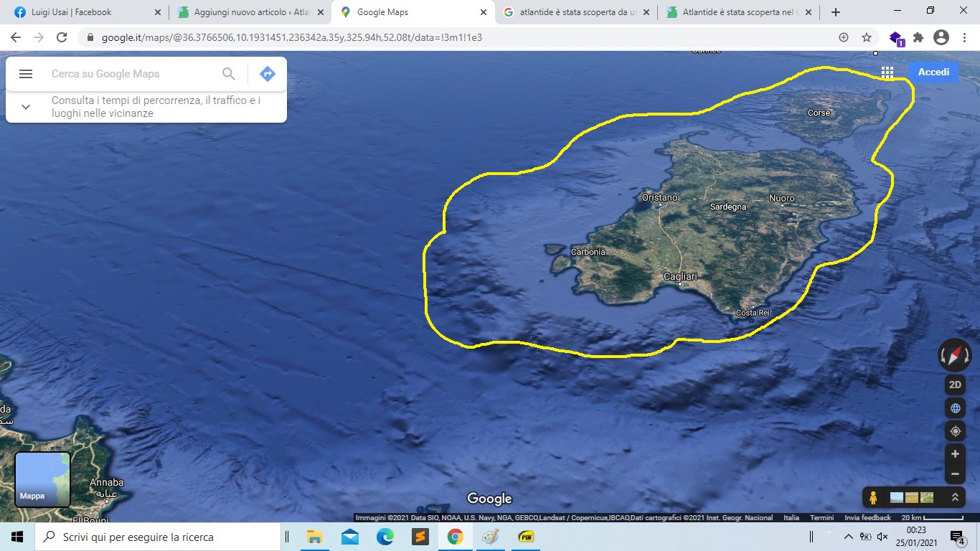The width and height of the screenshot is (980, 551).
Task: Open the Chrome profile avatar
Action: [941, 37]
